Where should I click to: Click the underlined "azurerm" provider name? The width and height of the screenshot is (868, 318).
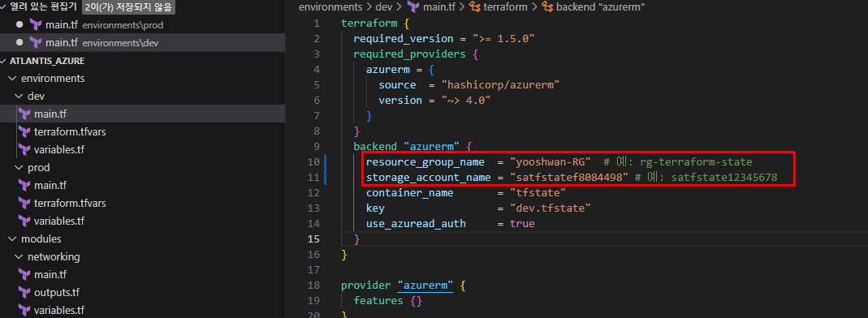click(x=425, y=286)
